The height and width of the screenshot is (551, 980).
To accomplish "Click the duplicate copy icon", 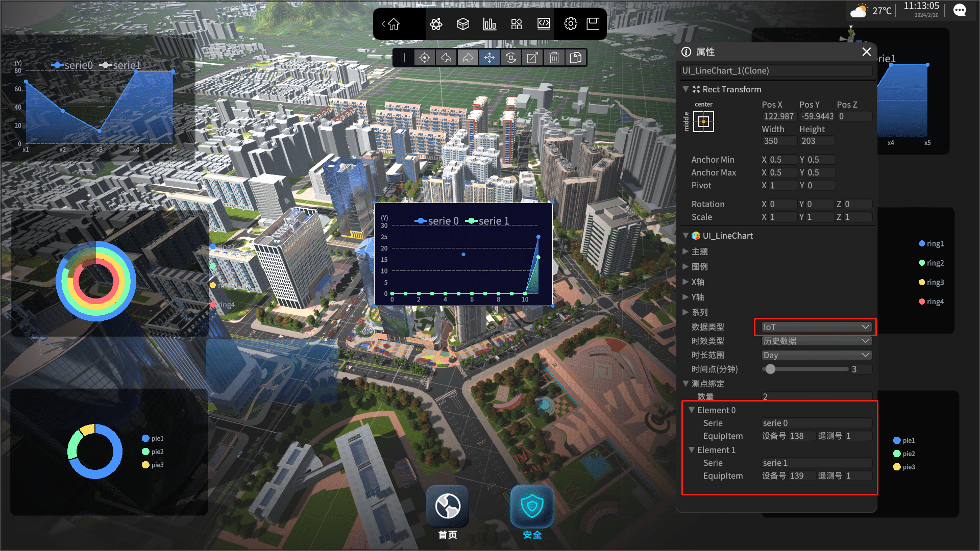I will pos(576,58).
